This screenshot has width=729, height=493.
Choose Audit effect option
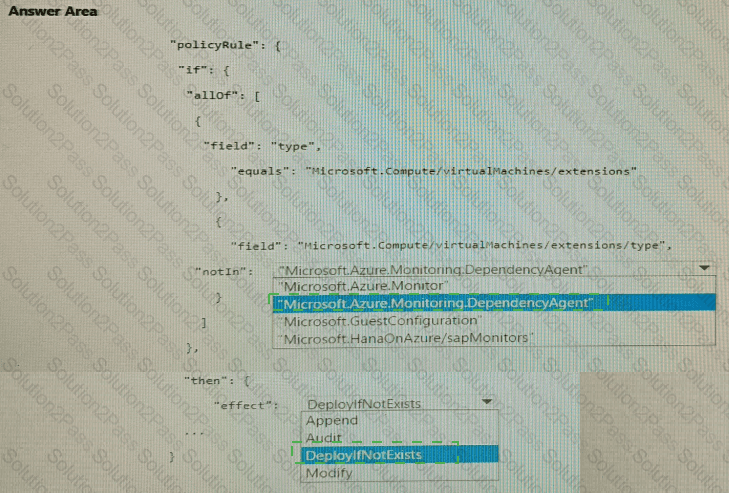pos(400,438)
